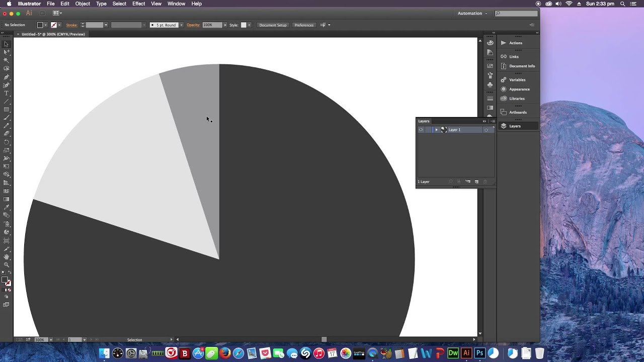Open the Type menu
Viewport: 644px width, 362px height.
coord(101,4)
